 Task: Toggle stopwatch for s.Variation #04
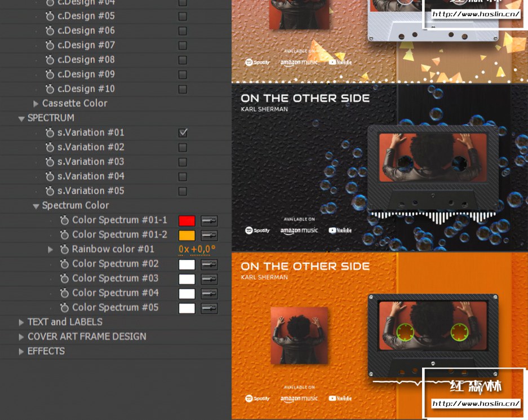click(x=50, y=176)
